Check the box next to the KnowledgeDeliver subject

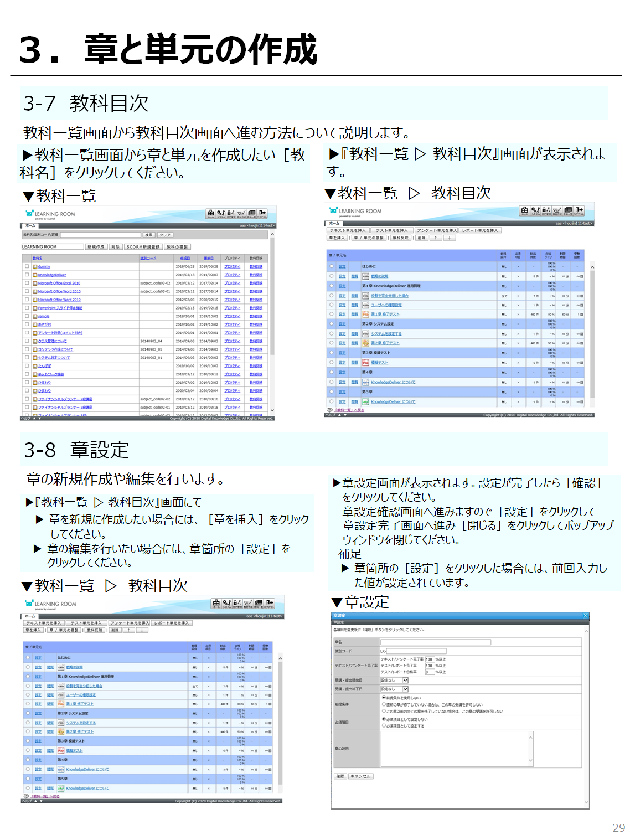27,275
